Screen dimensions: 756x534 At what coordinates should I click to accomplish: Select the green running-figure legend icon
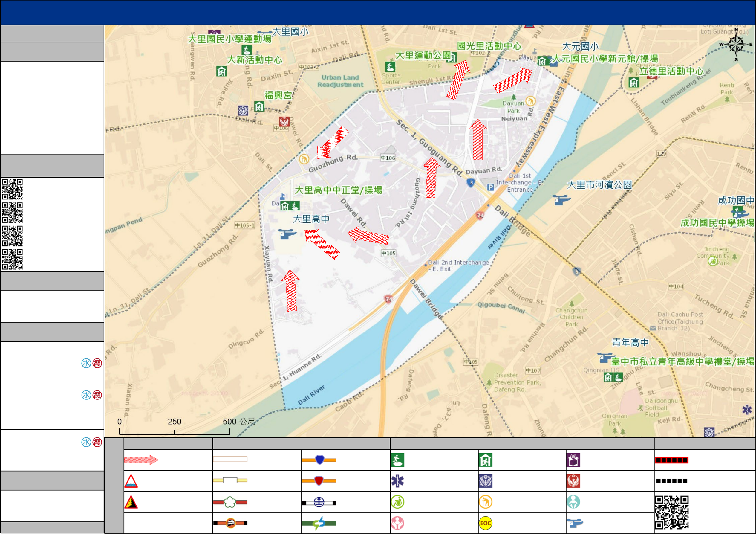pos(397,460)
